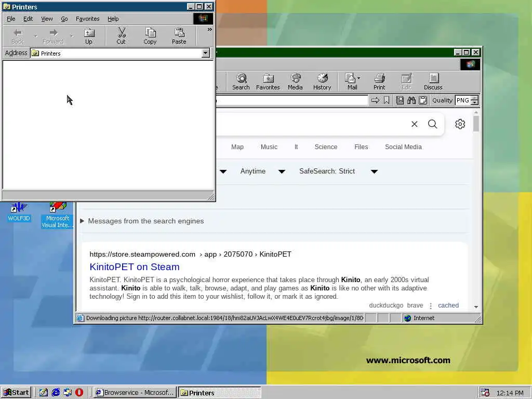Open the Edit menu in Printers

click(x=28, y=19)
